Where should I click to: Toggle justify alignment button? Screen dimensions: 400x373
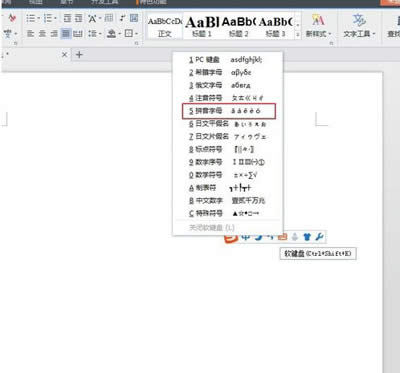pos(66,33)
